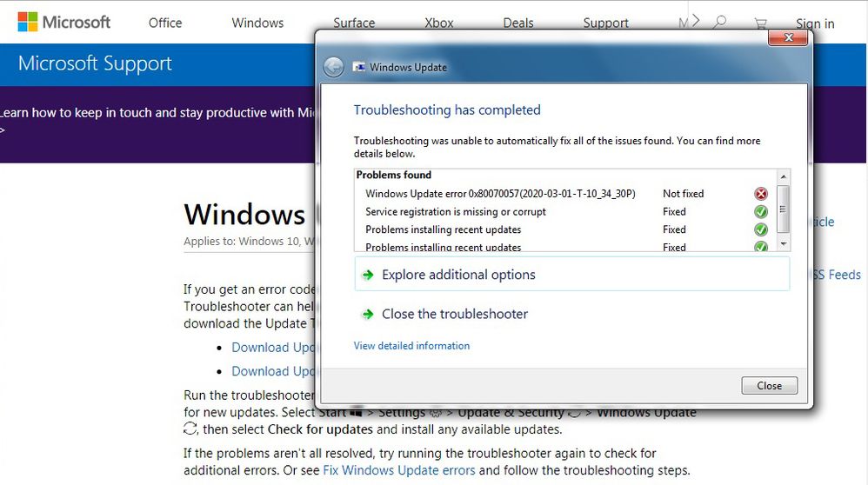Click the back arrow in troubleshooter dialog
Image resolution: width=868 pixels, height=485 pixels.
pyautogui.click(x=333, y=67)
